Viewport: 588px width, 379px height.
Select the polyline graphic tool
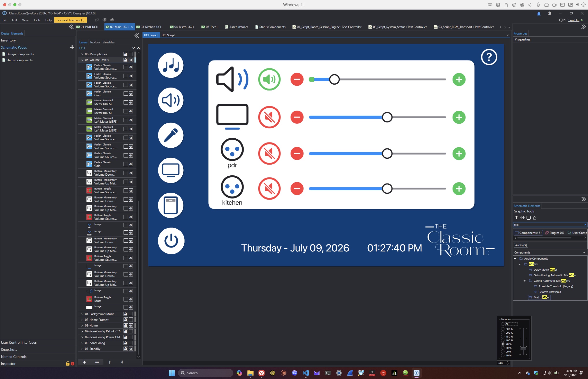pyautogui.click(x=534, y=218)
